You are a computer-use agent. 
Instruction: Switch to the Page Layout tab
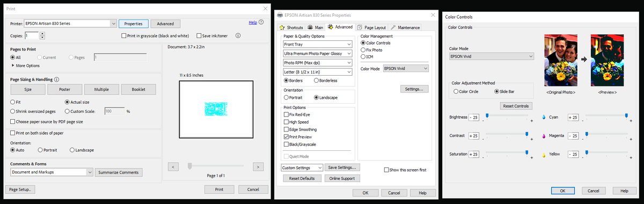coord(372,27)
